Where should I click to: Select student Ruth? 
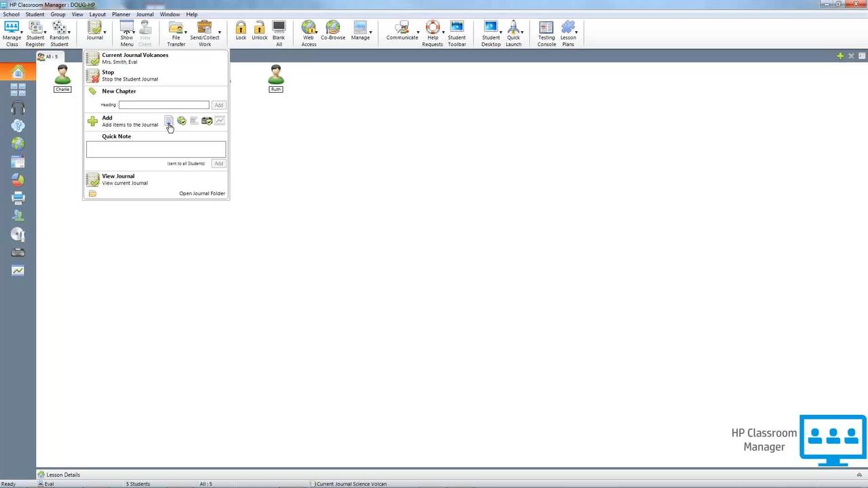(275, 79)
